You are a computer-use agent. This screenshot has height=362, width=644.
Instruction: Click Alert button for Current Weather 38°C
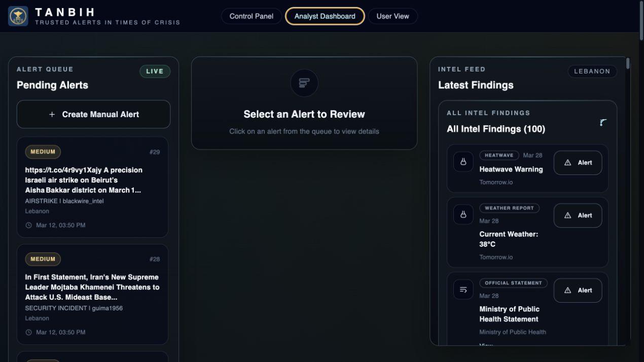pos(578,215)
